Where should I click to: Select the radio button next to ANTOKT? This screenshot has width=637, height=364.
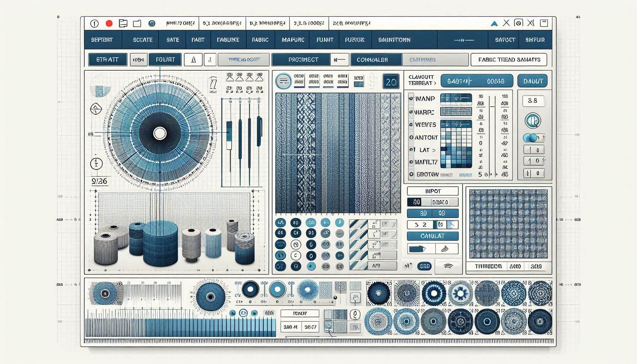coord(411,137)
